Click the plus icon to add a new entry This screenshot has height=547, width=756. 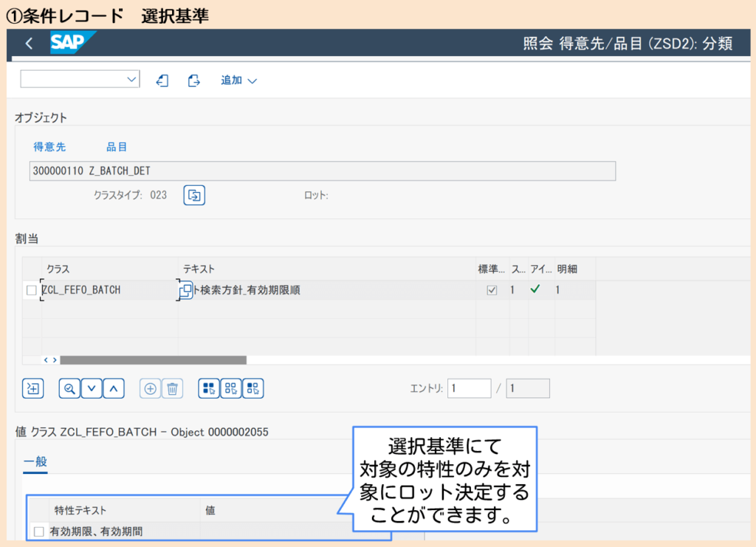152,388
